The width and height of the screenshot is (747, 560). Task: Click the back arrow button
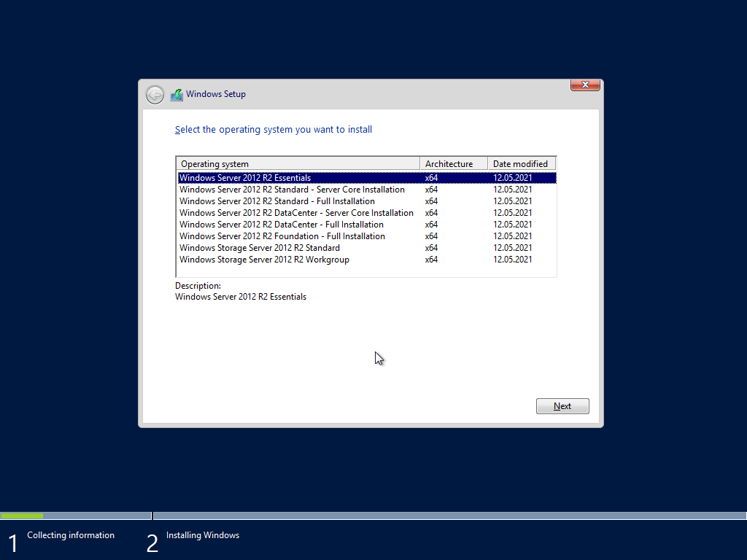(x=155, y=95)
